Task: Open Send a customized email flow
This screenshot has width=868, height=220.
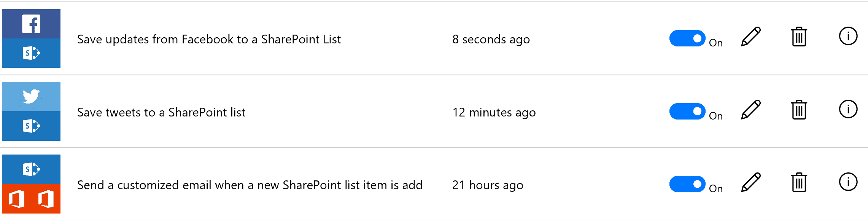Action: [x=250, y=185]
